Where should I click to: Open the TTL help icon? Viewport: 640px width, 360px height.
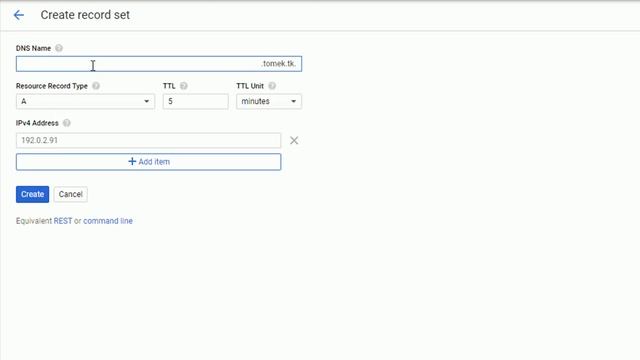point(184,86)
